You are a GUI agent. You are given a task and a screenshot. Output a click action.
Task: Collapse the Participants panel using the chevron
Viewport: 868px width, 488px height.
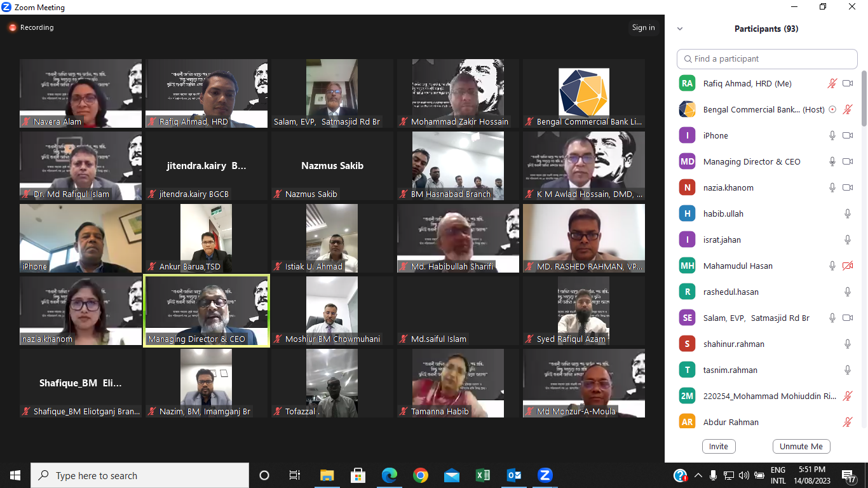coord(680,29)
